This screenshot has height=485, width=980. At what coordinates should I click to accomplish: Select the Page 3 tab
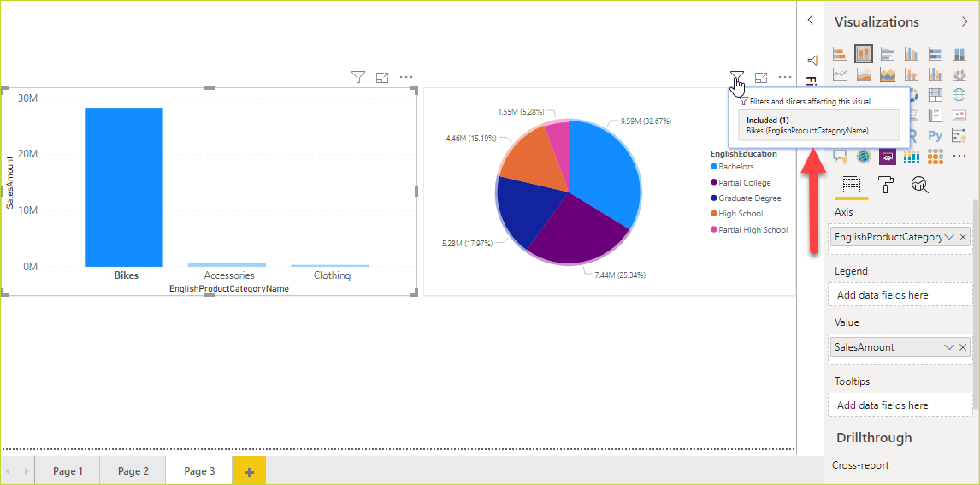[x=199, y=471]
